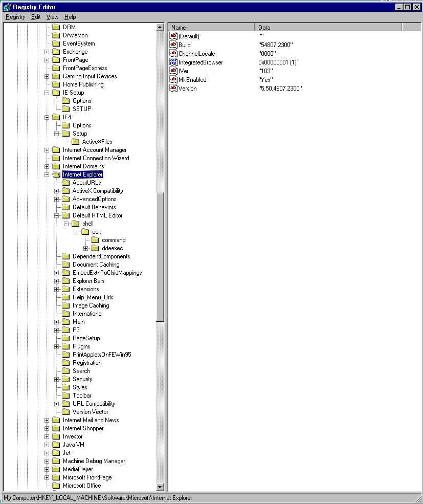The image size is (423, 504).
Task: Click the folder icon for Document Caching
Action: point(66,265)
